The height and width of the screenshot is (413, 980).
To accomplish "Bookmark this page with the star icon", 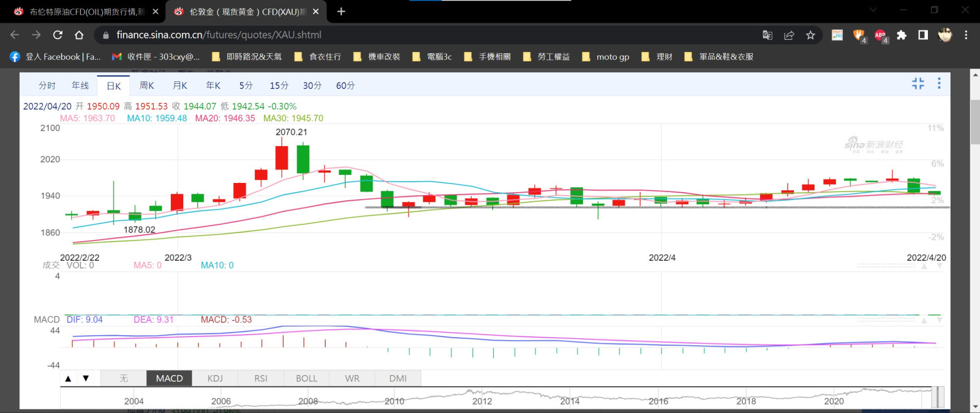I will pyautogui.click(x=810, y=35).
